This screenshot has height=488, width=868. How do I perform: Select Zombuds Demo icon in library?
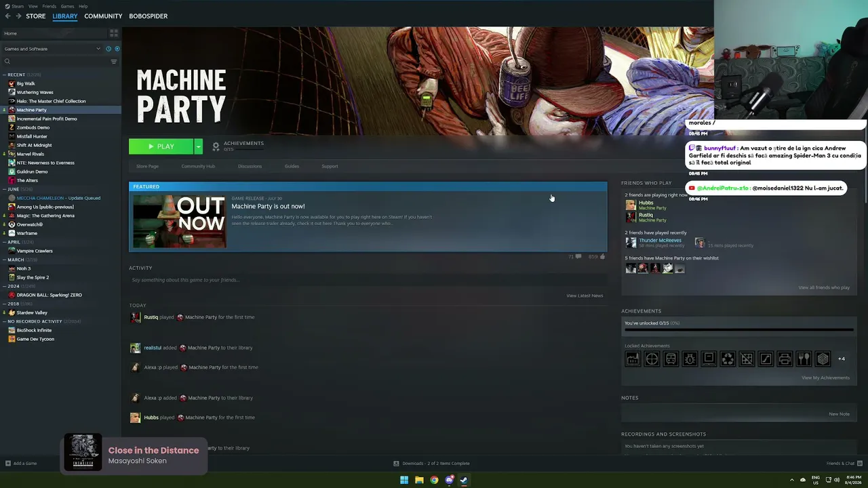(12, 127)
